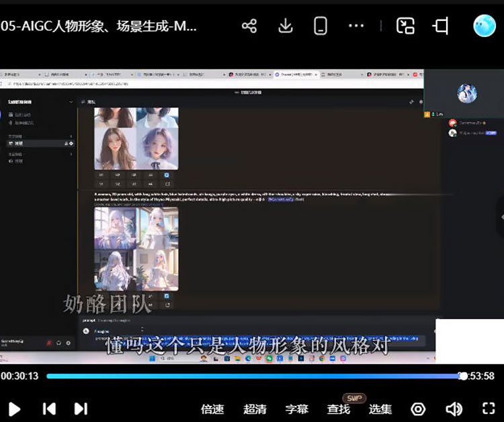Skip to the previous video
This screenshot has height=422, width=504.
[49, 409]
